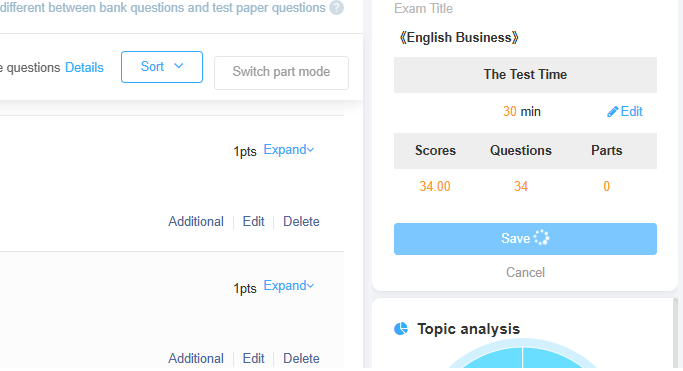Expand the first 1pts question
The height and width of the screenshot is (371, 683).
tap(289, 150)
